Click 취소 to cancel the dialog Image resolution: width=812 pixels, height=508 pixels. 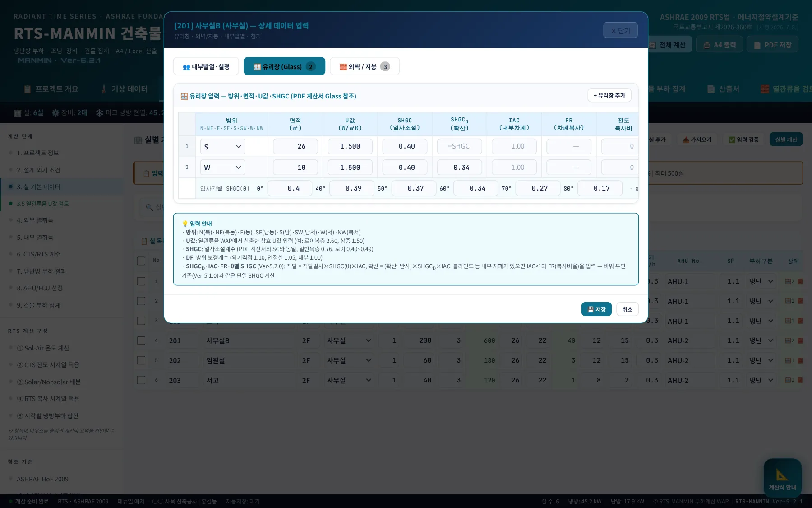pyautogui.click(x=627, y=309)
